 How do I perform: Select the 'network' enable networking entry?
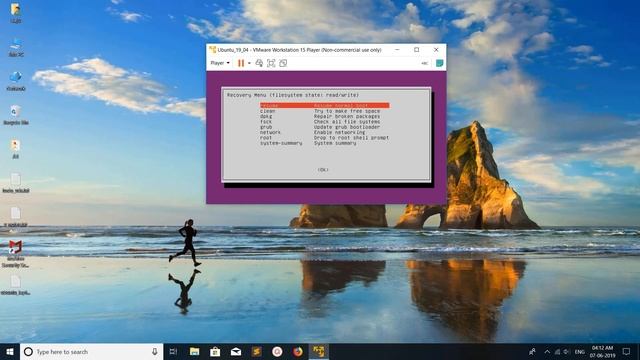(313, 132)
